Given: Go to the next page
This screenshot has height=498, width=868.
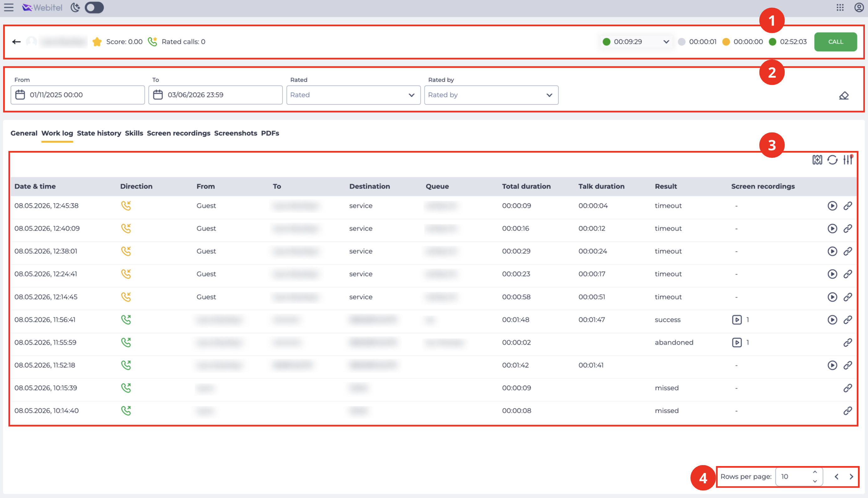Looking at the screenshot, I should [x=851, y=476].
